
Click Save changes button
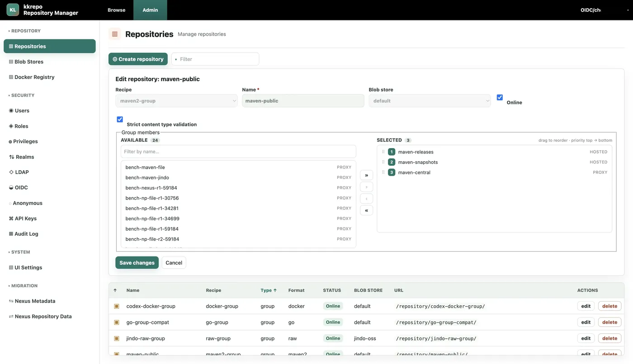[x=137, y=263]
